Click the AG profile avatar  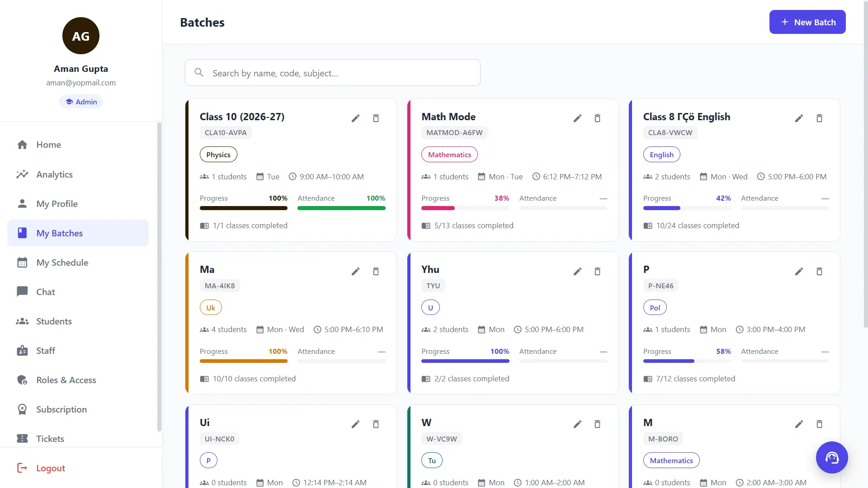pos(81,36)
